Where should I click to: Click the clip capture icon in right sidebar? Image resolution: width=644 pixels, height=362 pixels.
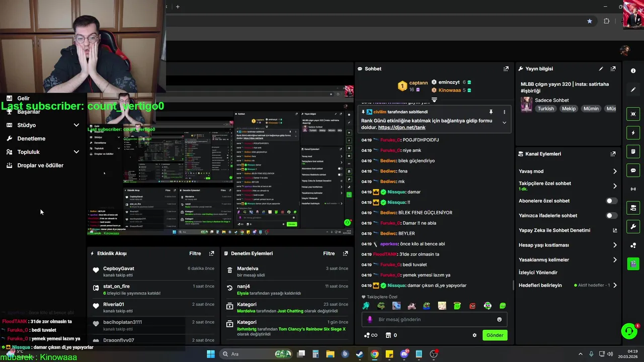[x=633, y=114]
